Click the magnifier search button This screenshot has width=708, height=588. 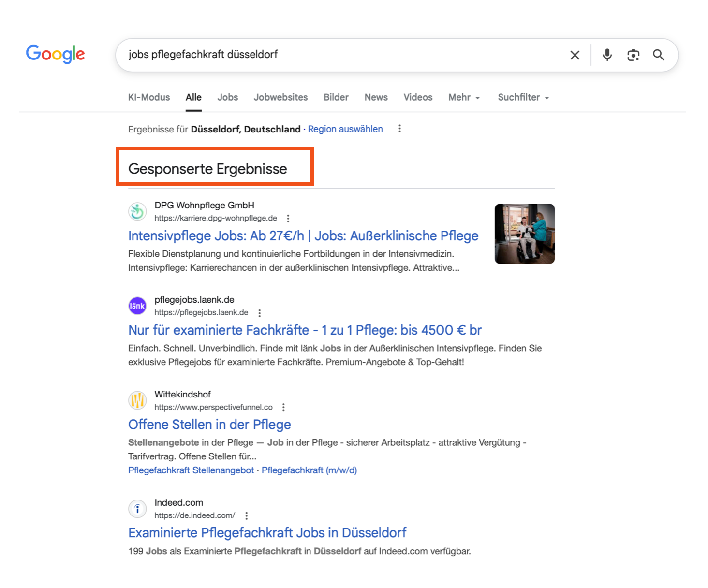pyautogui.click(x=658, y=55)
